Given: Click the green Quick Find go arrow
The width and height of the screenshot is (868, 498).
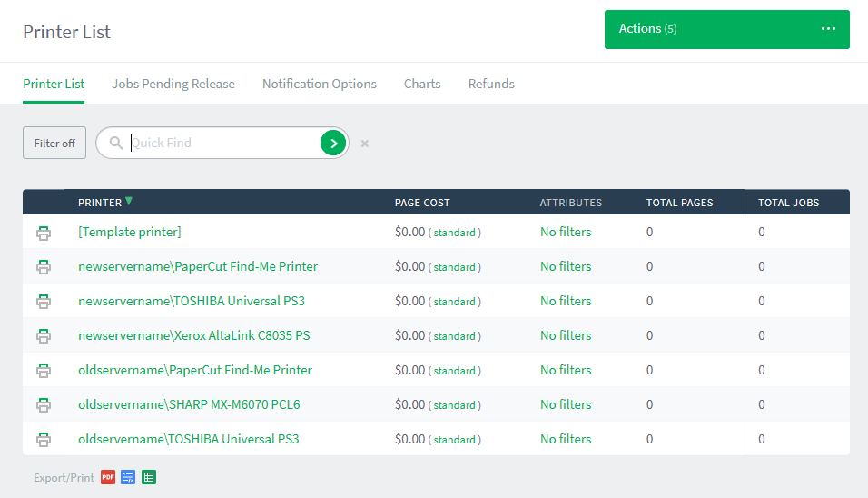Looking at the screenshot, I should [333, 143].
